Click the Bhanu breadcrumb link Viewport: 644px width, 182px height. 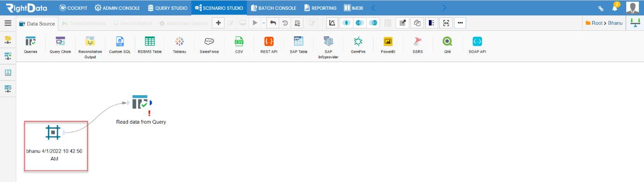click(615, 23)
